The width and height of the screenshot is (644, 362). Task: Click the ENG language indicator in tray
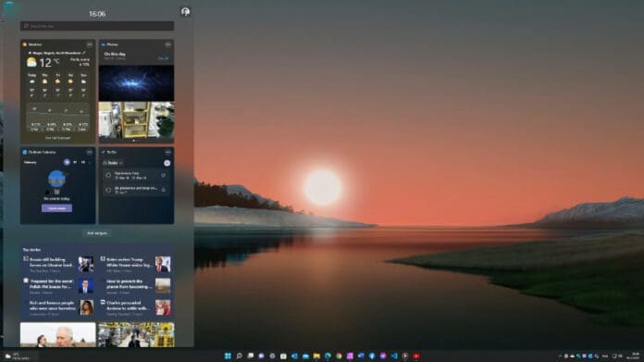(x=605, y=356)
